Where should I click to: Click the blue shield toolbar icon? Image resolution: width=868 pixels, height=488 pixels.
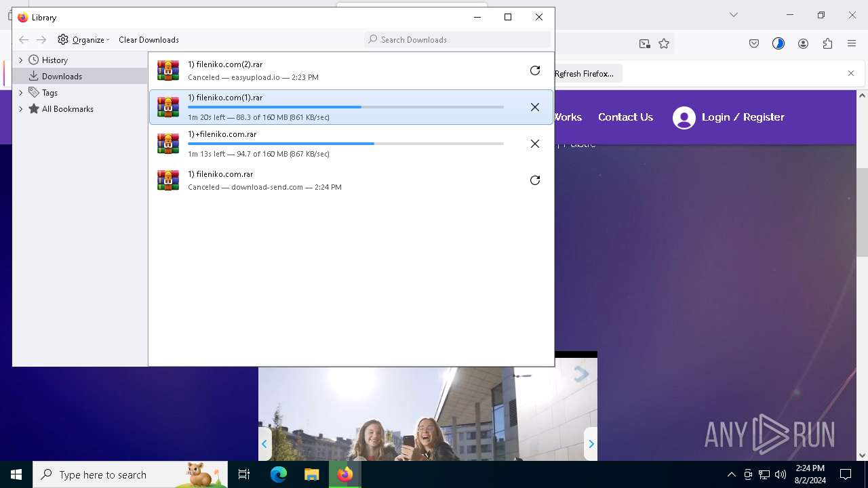pos(778,44)
